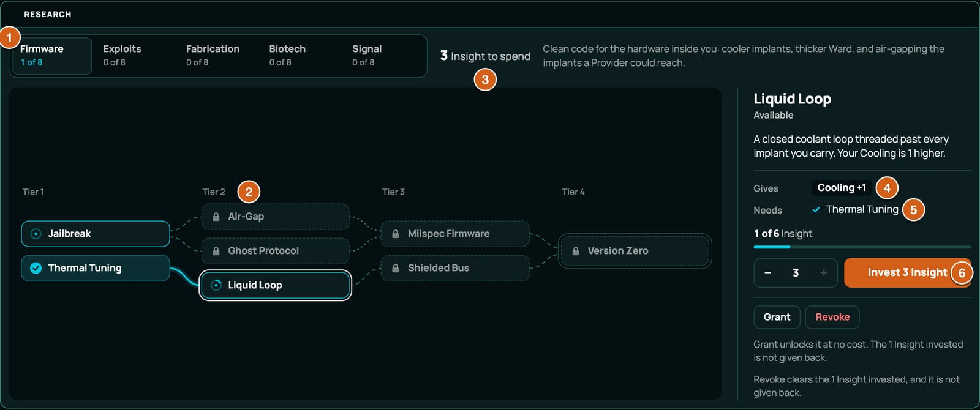This screenshot has height=410, width=980.
Task: Click the lock icon on Milspec Firmware
Action: [x=396, y=234]
